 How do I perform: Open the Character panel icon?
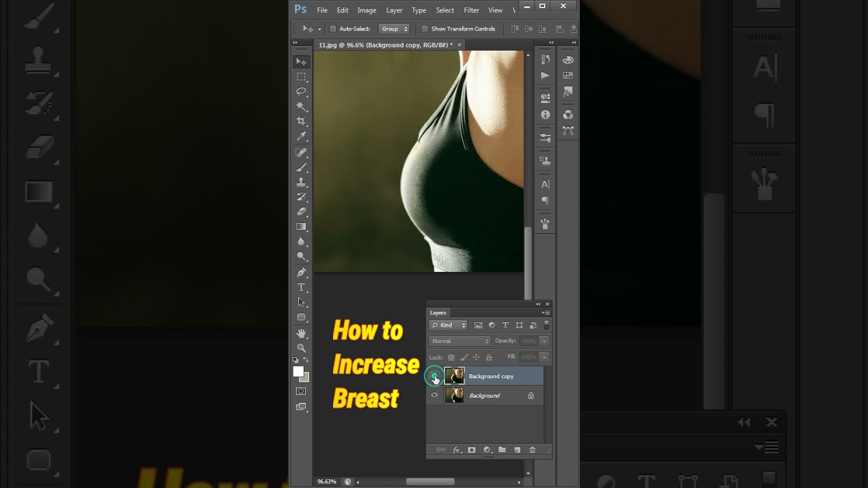click(545, 184)
